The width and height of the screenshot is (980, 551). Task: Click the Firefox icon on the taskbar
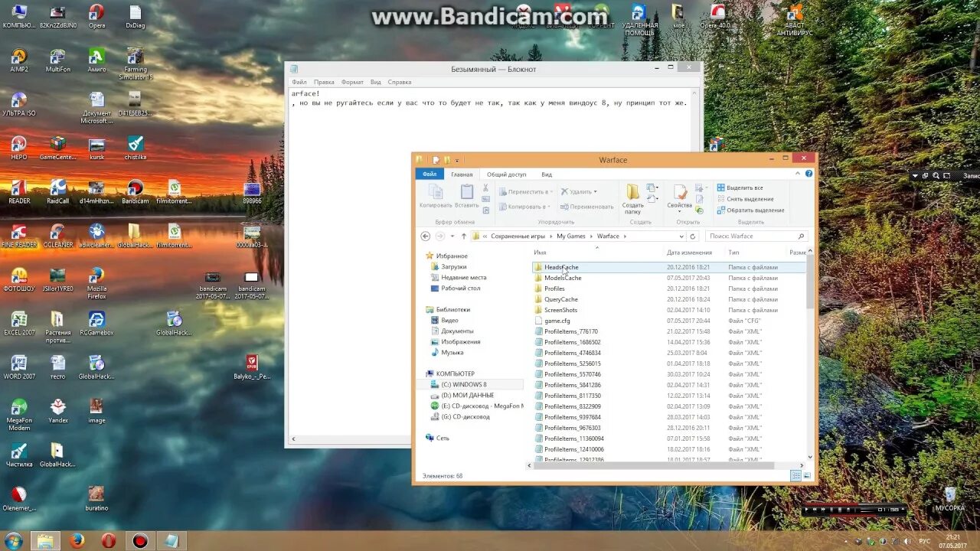click(x=77, y=541)
